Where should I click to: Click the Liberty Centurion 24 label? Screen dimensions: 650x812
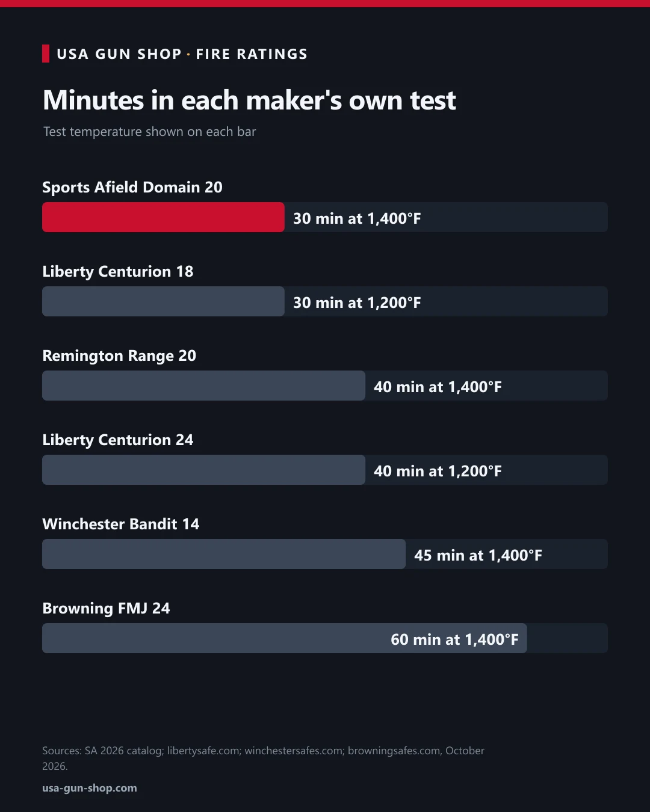pyautogui.click(x=118, y=440)
